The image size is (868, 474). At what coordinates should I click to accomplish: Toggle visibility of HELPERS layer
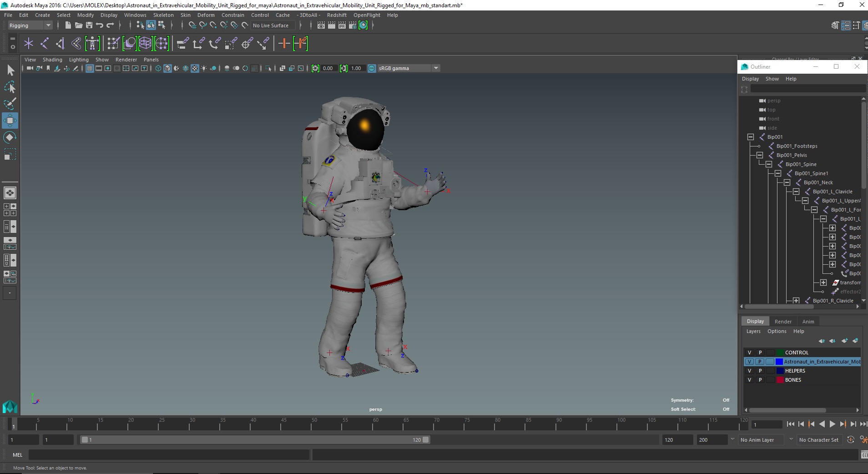[x=749, y=371]
